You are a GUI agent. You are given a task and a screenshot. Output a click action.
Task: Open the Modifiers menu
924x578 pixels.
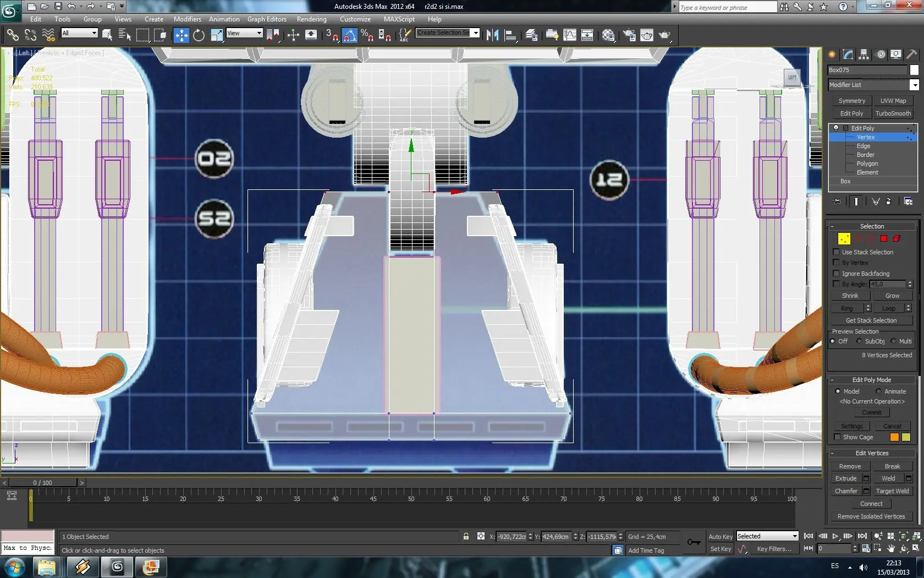click(187, 19)
